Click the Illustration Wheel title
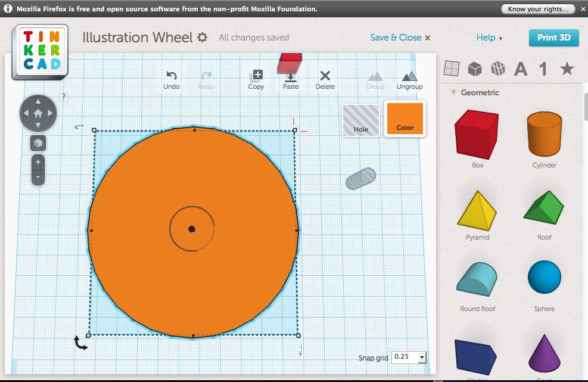The image size is (588, 382). (x=137, y=38)
